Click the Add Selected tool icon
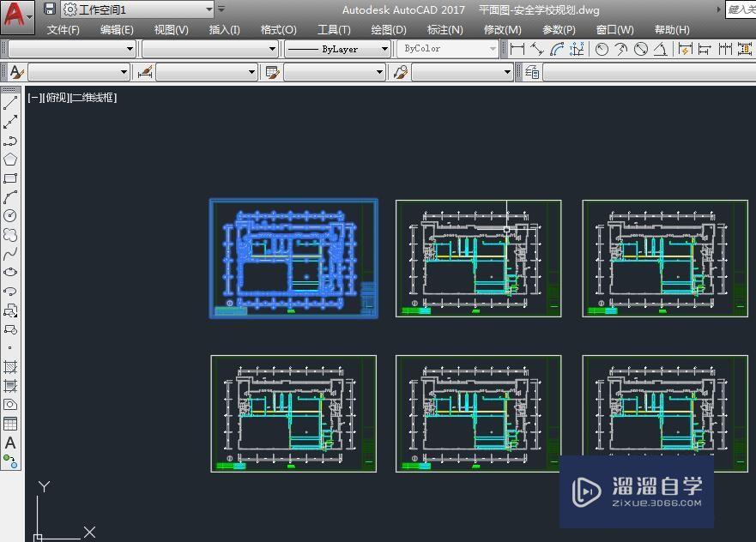The width and height of the screenshot is (756, 542). (10, 461)
